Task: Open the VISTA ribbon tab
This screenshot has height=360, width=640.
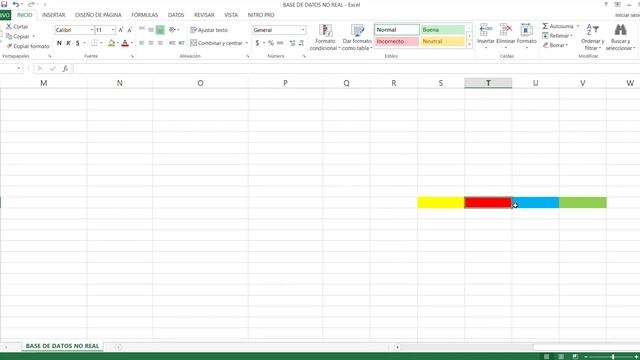Action: click(x=231, y=15)
